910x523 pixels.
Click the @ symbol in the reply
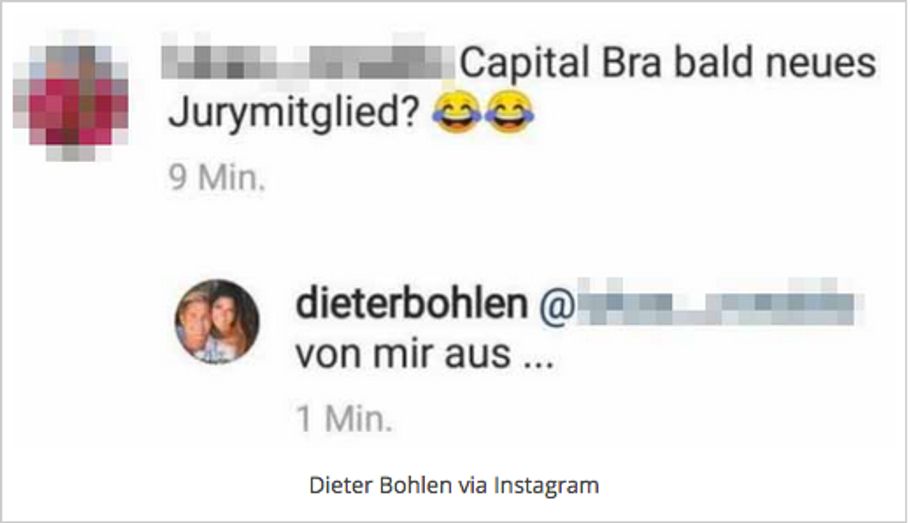[x=557, y=305]
